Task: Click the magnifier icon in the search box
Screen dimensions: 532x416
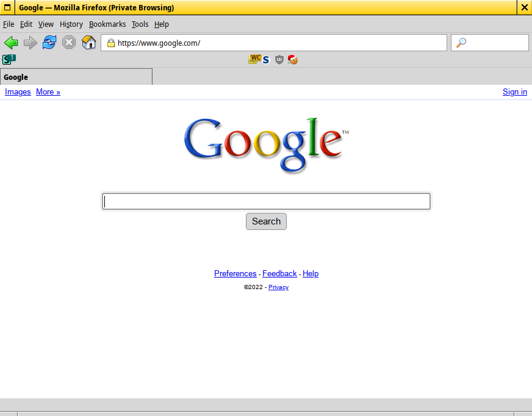Action: point(461,43)
